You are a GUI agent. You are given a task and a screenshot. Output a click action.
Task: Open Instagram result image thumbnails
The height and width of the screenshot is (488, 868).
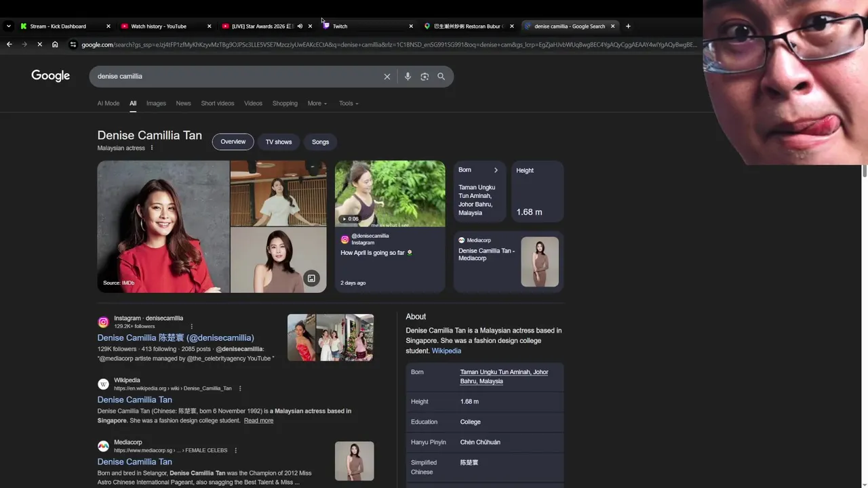point(330,338)
